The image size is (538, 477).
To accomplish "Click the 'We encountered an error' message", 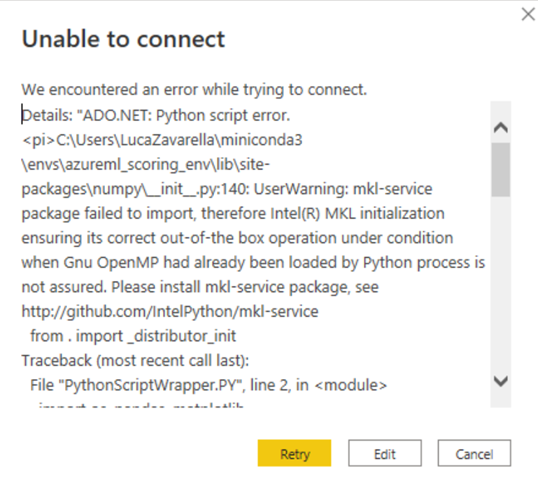I will [194, 90].
